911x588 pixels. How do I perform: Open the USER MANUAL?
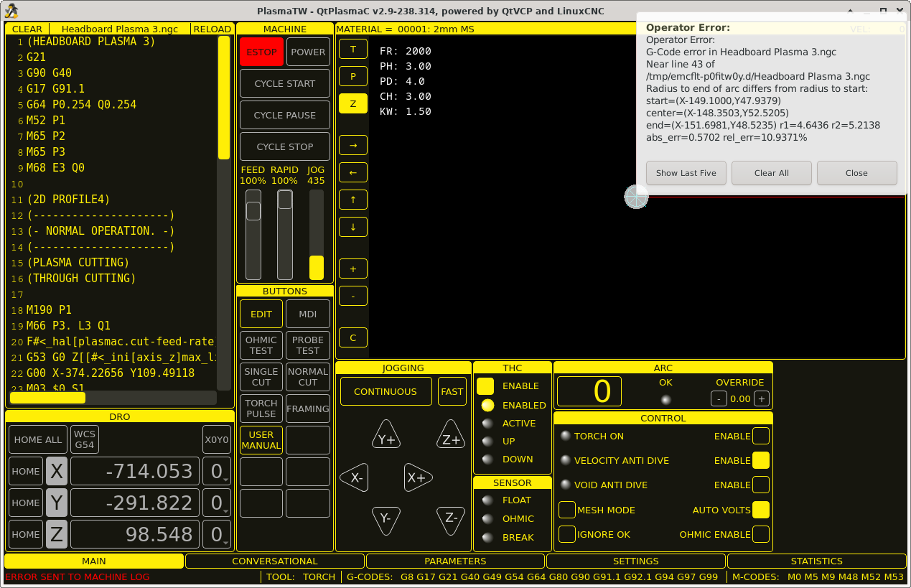261,440
